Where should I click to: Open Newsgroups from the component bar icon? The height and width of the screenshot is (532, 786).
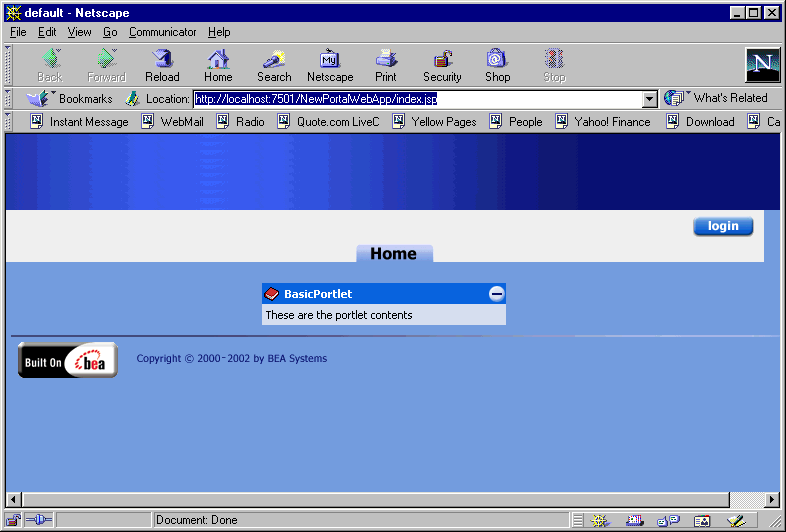tap(668, 520)
